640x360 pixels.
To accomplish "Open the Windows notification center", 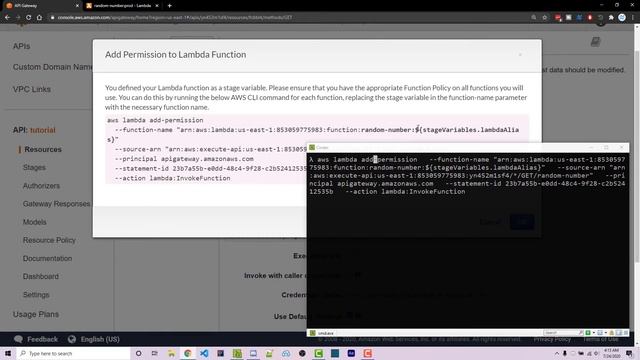I will 630,353.
